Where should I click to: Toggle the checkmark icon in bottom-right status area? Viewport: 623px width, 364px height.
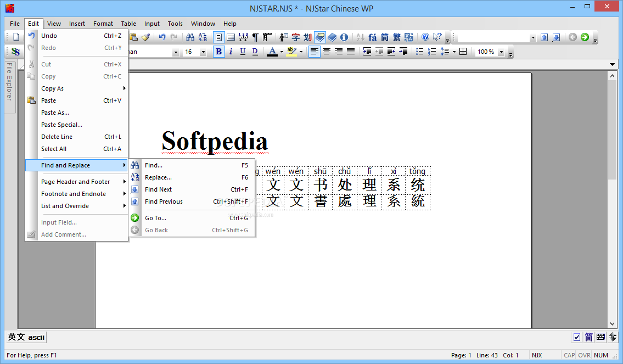point(577,338)
